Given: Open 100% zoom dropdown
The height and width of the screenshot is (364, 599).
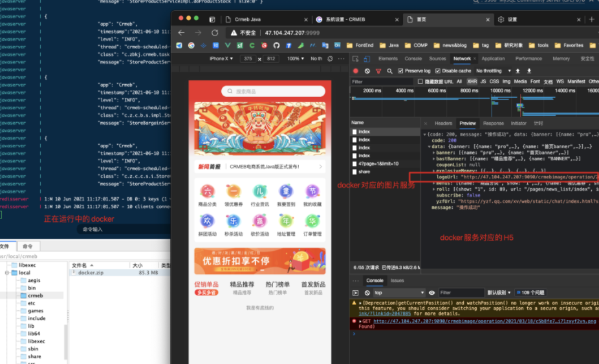Looking at the screenshot, I should point(296,59).
